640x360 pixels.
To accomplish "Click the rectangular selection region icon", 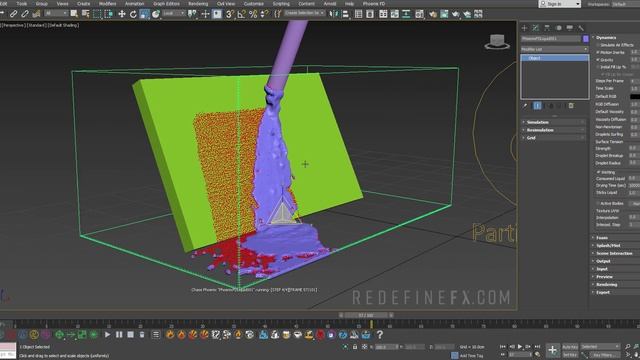I will click(x=97, y=14).
